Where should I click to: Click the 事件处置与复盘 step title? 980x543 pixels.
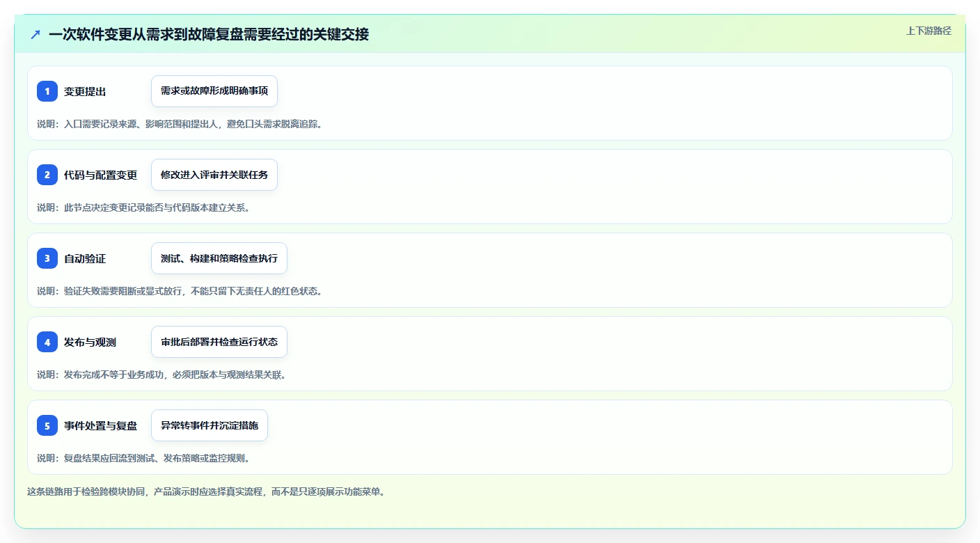101,425
